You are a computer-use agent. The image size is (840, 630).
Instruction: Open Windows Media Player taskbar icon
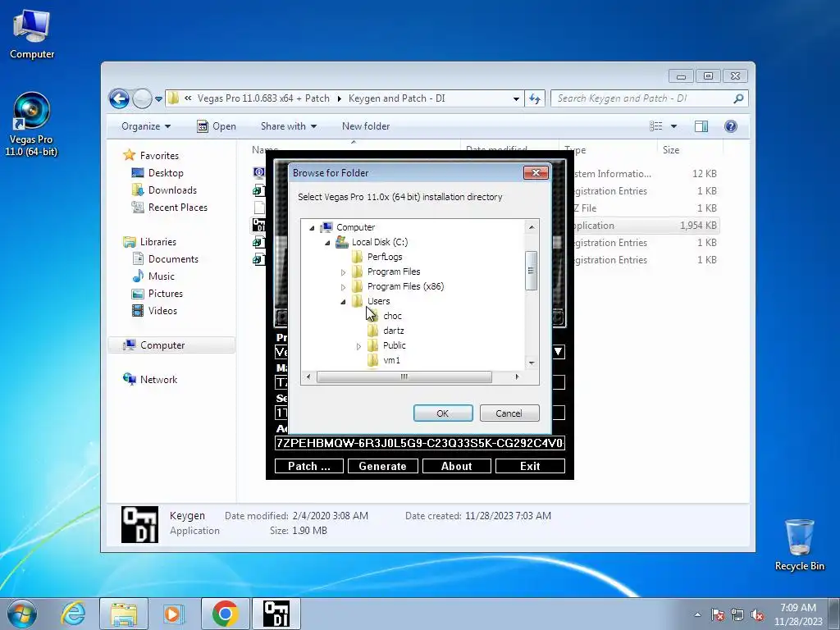[x=173, y=614]
